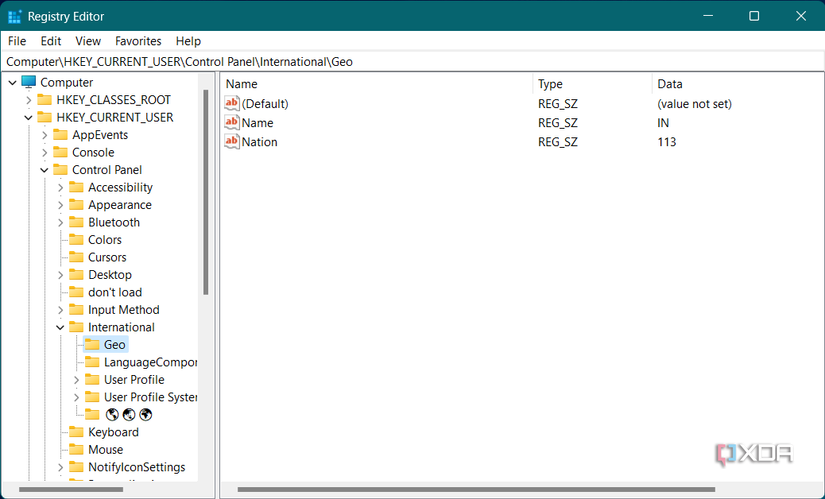Click the Nation string value icon
The height and width of the screenshot is (499, 825).
tap(232, 142)
